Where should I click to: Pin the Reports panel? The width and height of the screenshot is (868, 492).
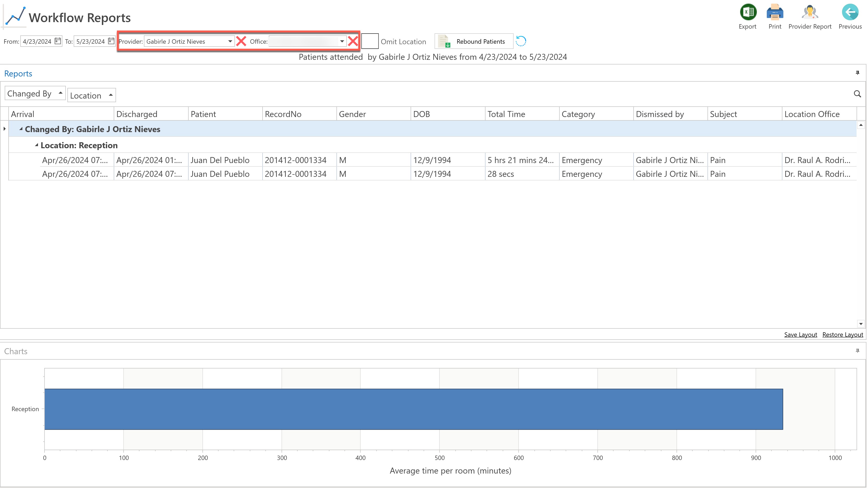click(x=857, y=73)
